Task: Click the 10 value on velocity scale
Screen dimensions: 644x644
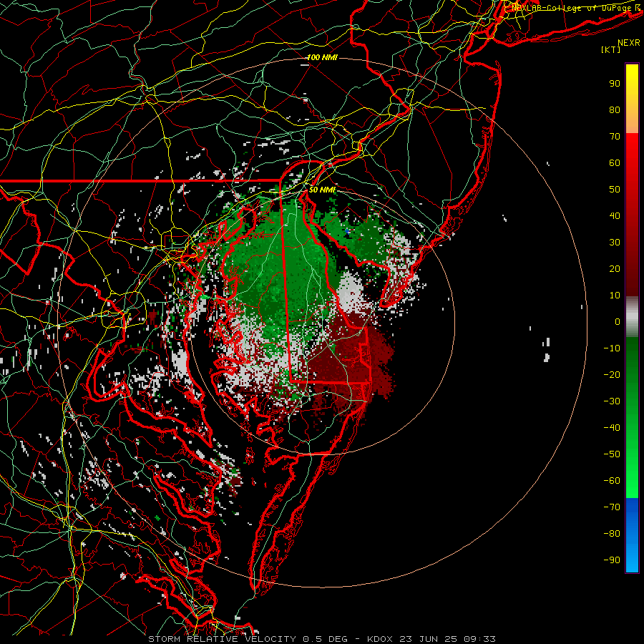Action: (615, 296)
